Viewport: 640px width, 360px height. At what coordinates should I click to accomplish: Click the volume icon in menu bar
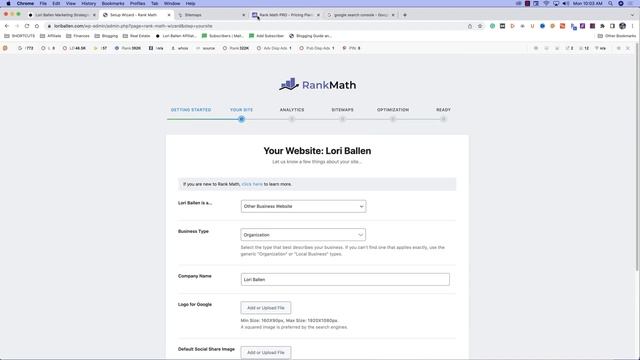click(566, 3)
